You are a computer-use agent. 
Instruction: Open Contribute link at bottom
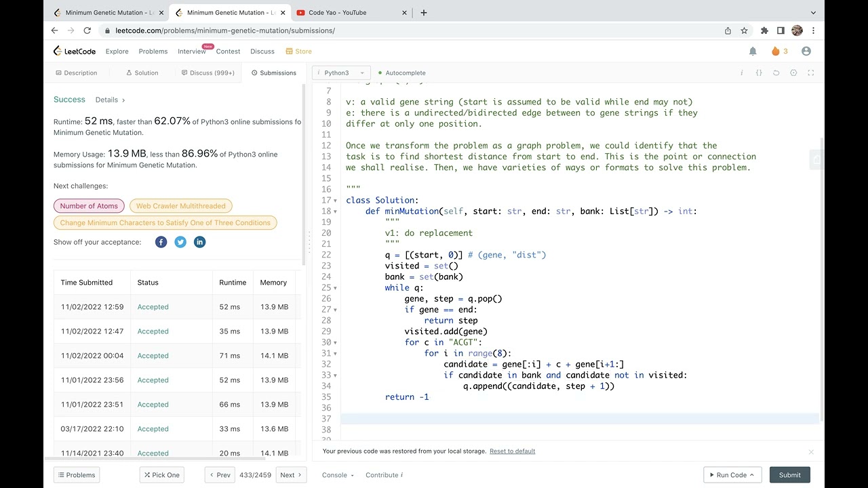click(x=384, y=475)
